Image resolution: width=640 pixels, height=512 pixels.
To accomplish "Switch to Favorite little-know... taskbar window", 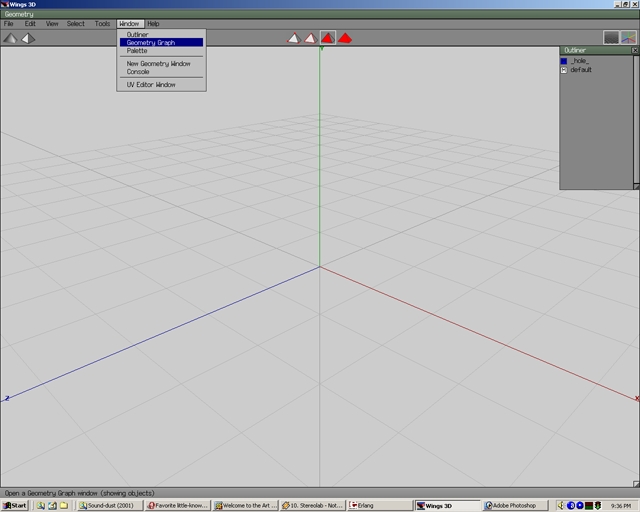I will 178,505.
